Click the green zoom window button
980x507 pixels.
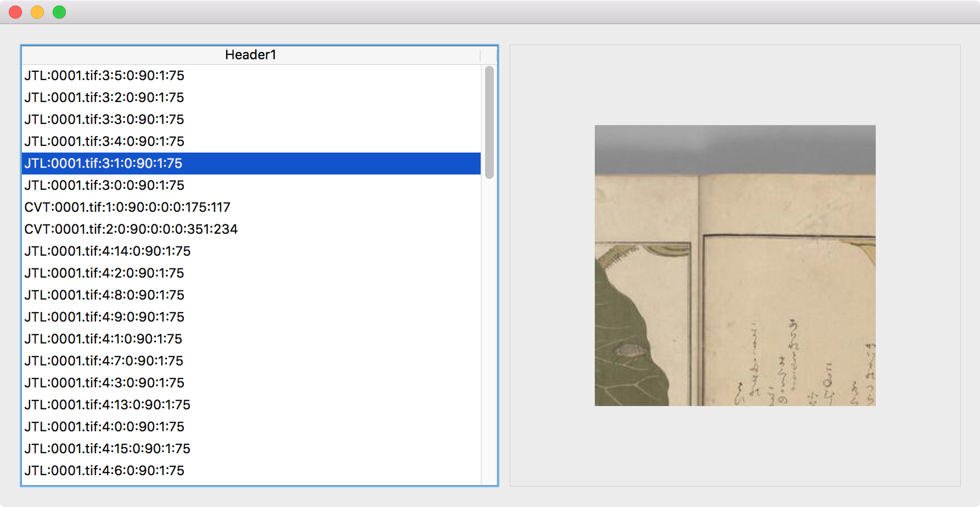[x=59, y=12]
